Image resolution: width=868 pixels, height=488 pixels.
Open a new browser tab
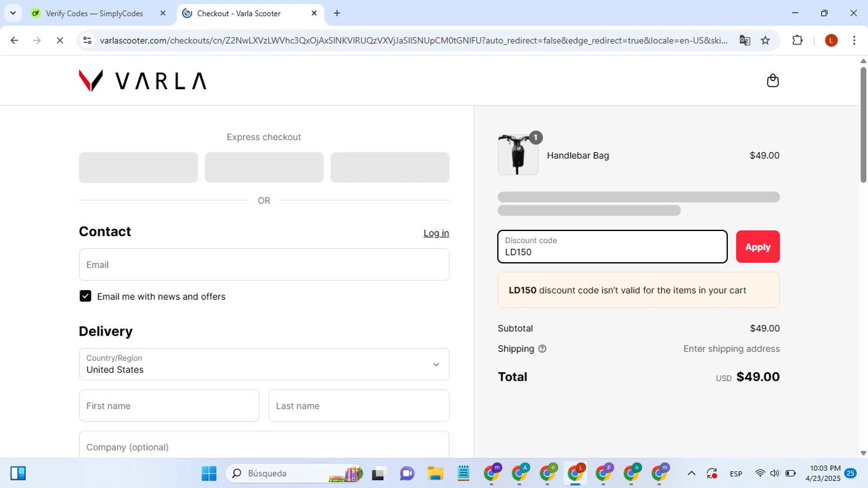point(337,13)
